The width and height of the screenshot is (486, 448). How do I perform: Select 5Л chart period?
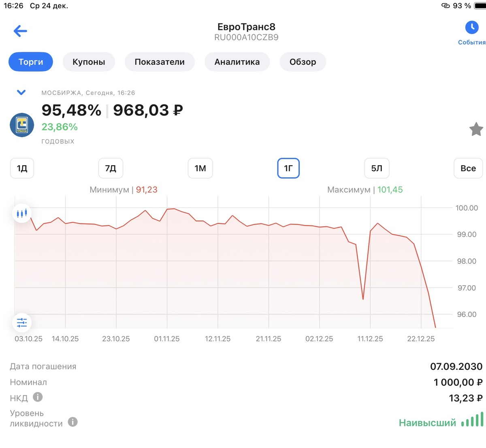click(x=377, y=168)
